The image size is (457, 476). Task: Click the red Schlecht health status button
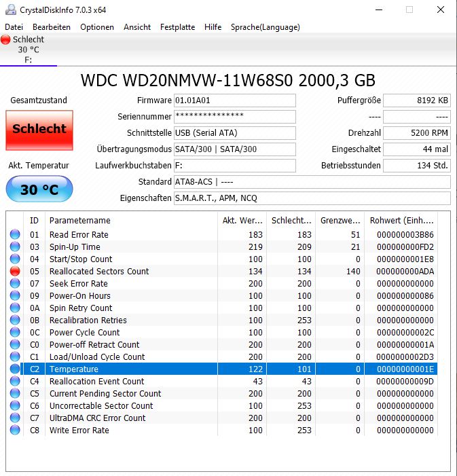pos(39,130)
